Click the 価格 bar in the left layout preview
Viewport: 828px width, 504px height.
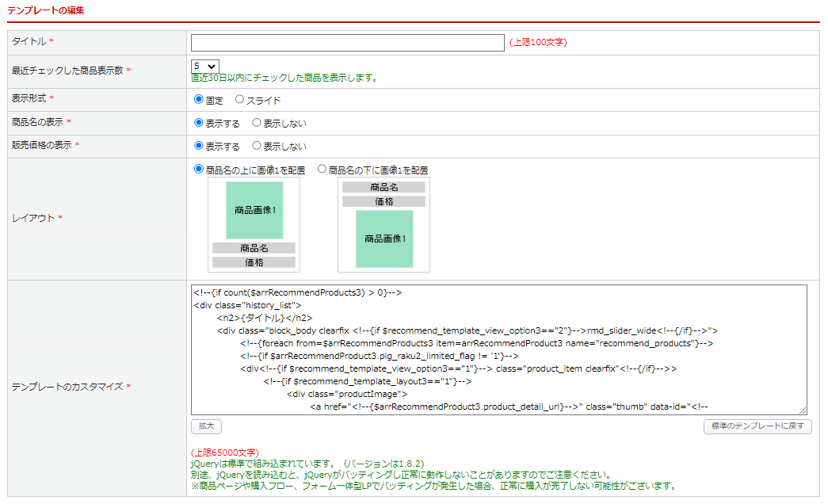[254, 262]
